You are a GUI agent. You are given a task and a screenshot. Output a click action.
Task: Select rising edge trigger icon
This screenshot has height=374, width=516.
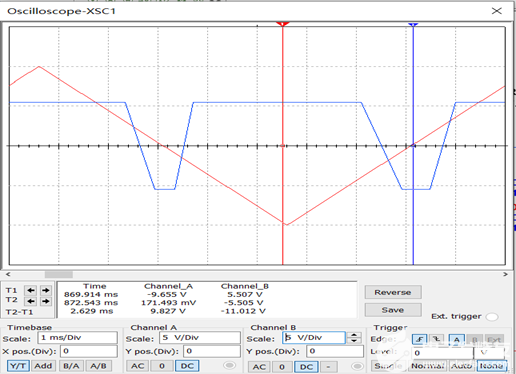(x=419, y=340)
